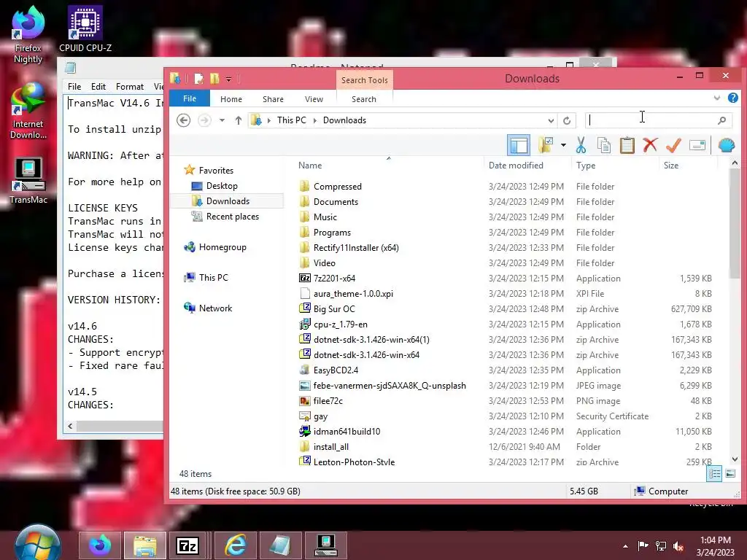Click in the Downloads search box

tap(650, 120)
